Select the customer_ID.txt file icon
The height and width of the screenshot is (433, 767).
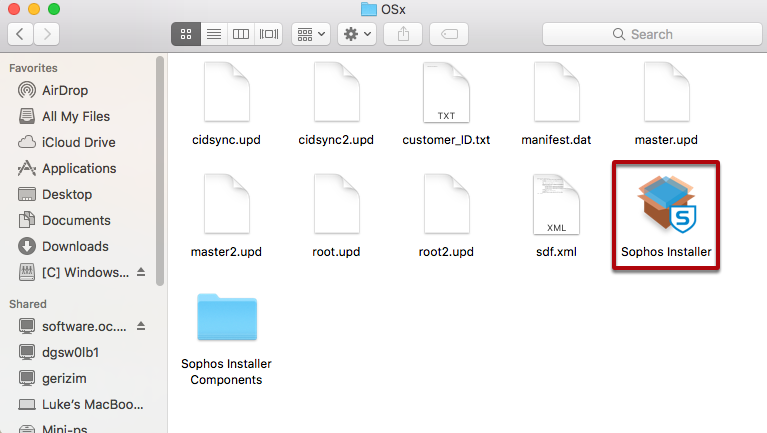coord(446,92)
